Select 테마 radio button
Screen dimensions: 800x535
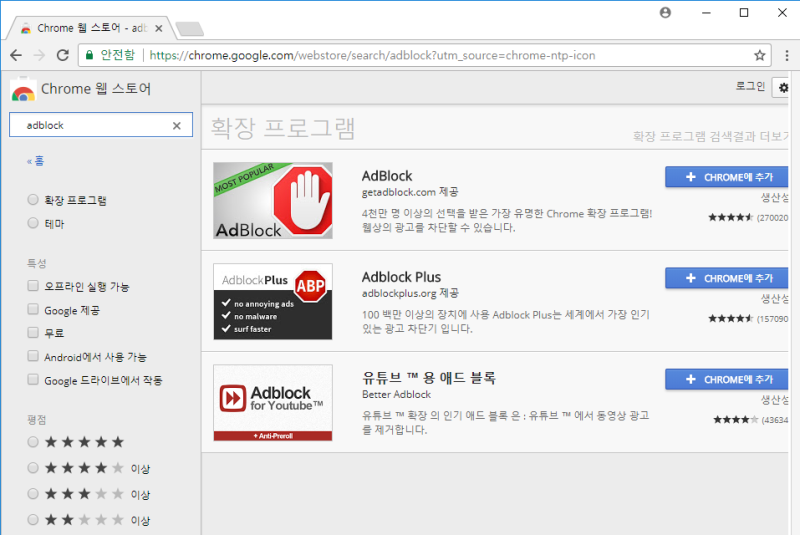point(33,223)
